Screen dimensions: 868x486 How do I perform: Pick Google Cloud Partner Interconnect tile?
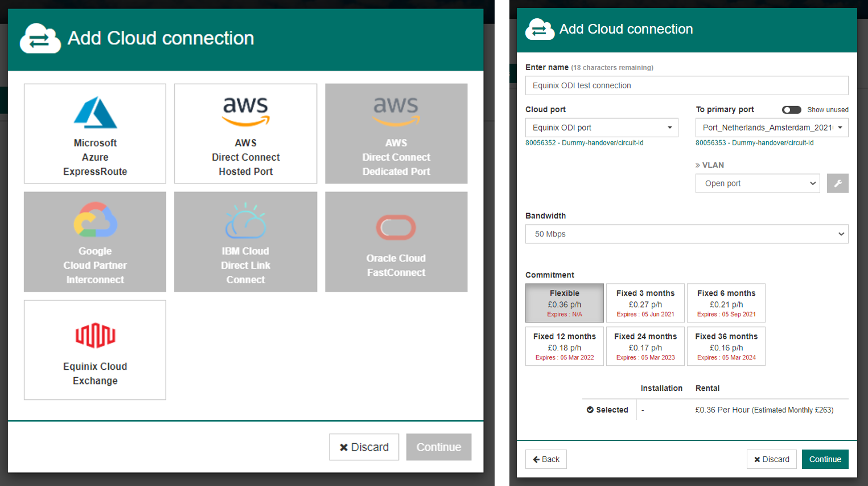95,242
